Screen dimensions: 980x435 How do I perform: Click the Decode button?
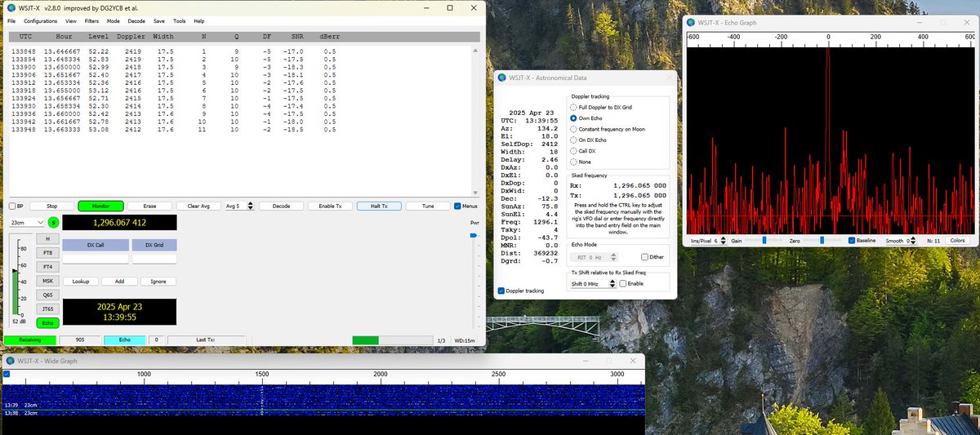pos(281,206)
